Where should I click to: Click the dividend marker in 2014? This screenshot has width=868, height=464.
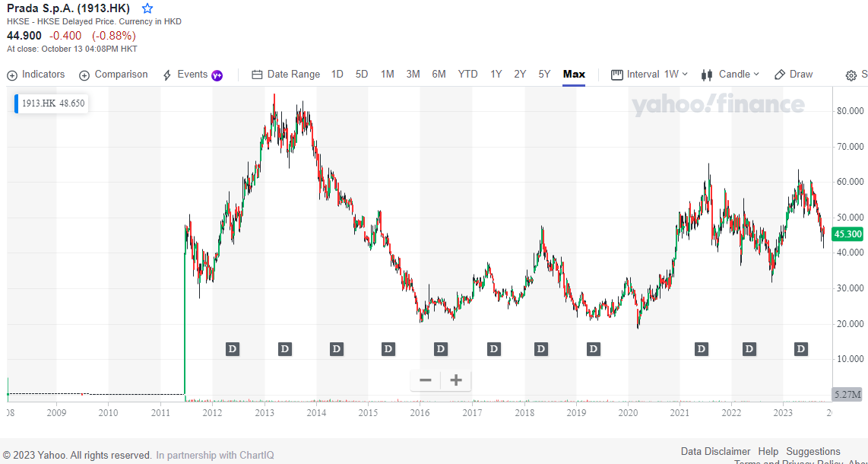tap(337, 349)
